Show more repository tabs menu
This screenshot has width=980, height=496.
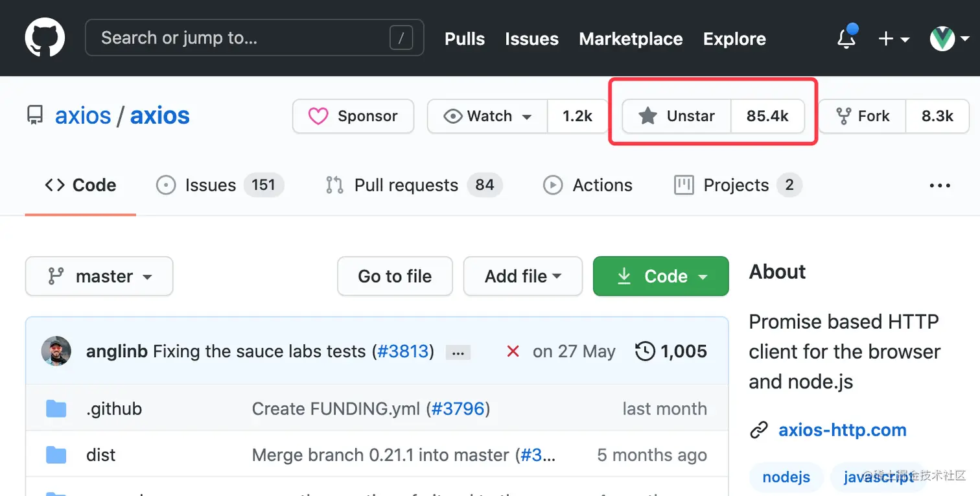click(x=940, y=185)
